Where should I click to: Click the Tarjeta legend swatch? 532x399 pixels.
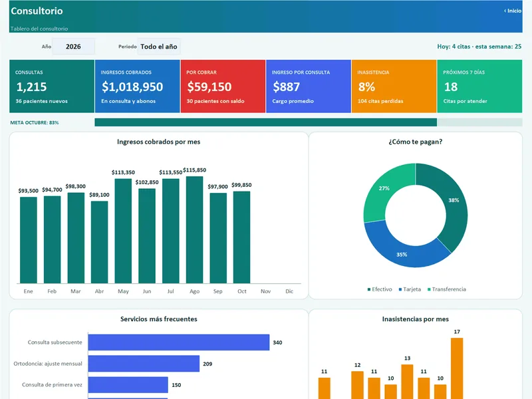point(400,289)
